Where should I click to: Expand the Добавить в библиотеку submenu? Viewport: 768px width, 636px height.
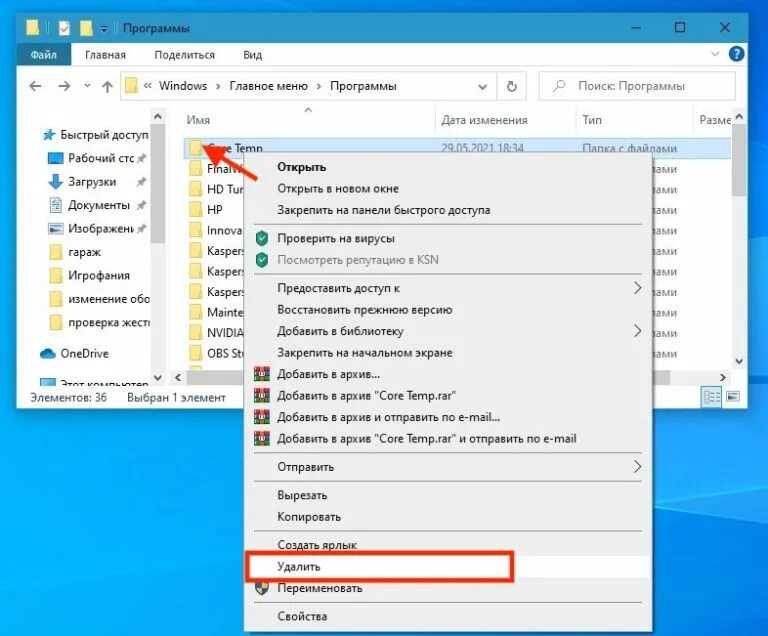(x=448, y=331)
